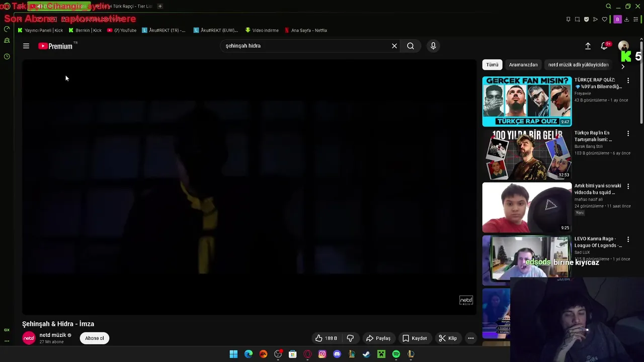Open browser downloads icon in toolbar
Viewport: 644px width, 362px height.
coord(627,19)
